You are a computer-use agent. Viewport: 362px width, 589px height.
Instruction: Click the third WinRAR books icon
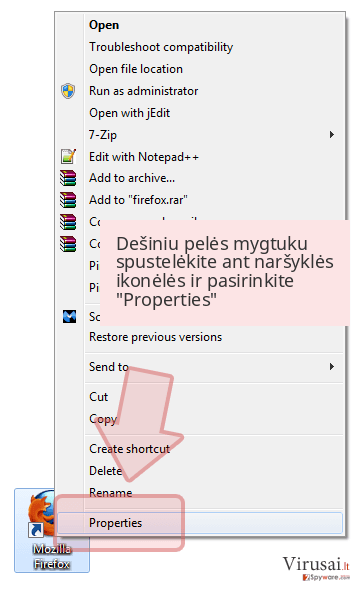click(68, 222)
